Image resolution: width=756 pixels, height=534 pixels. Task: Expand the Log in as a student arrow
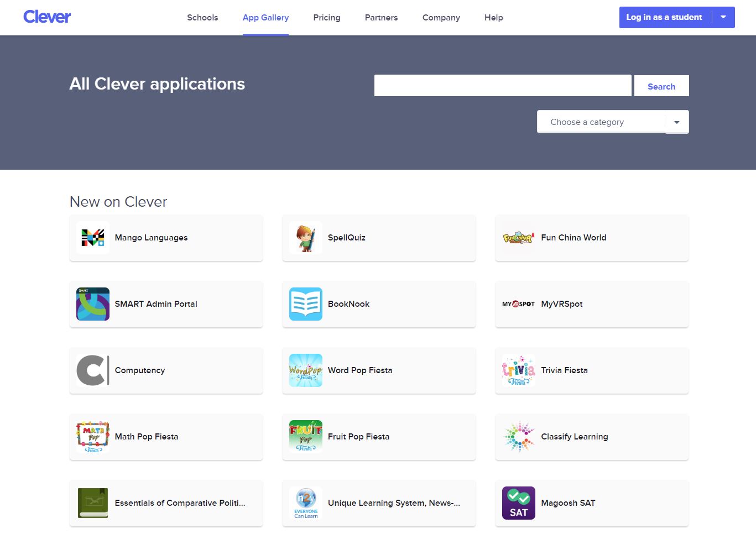click(x=723, y=17)
